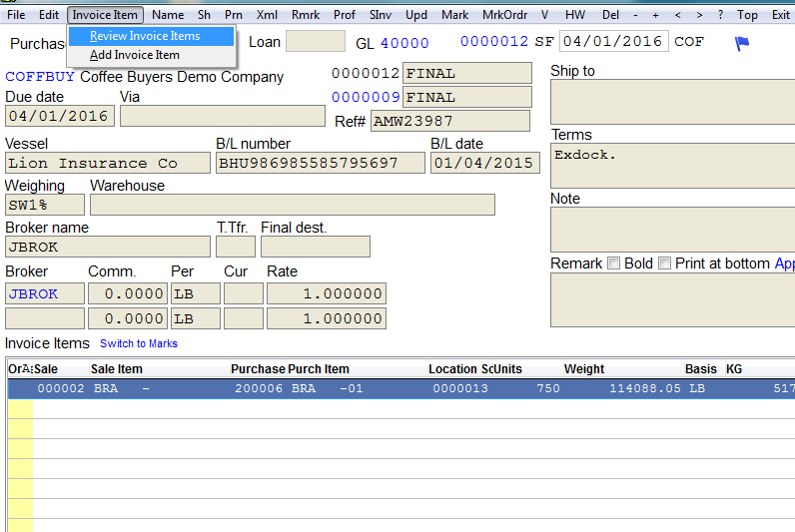Click the second row empty Broker field

point(45,318)
